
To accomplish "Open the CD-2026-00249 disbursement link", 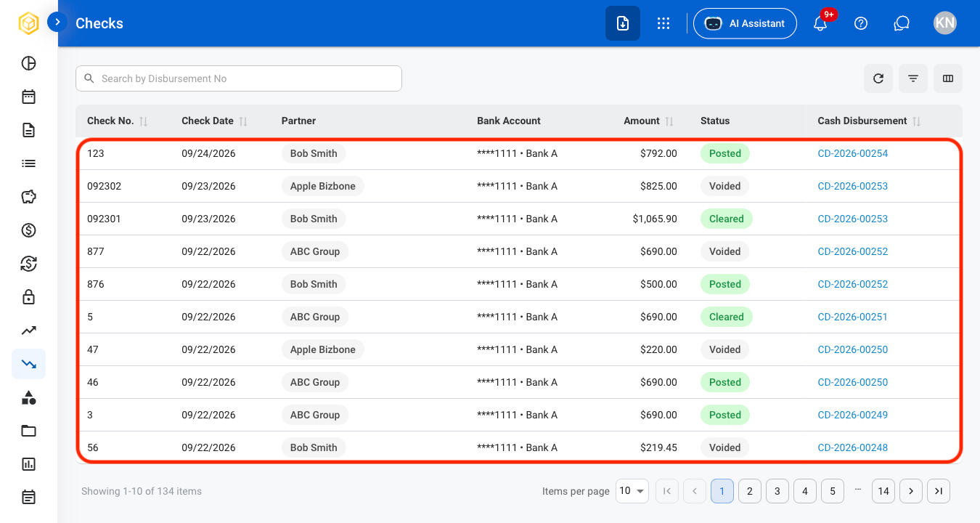I will [852, 415].
